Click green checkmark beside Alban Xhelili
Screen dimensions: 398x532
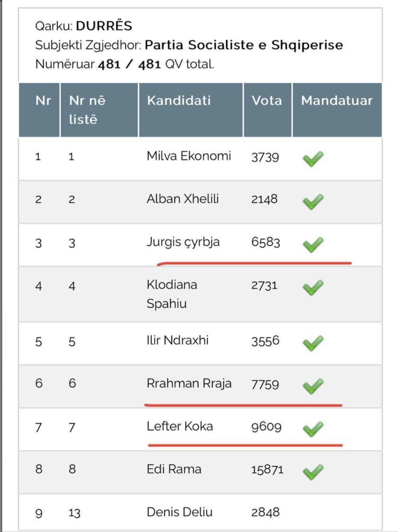[313, 201]
